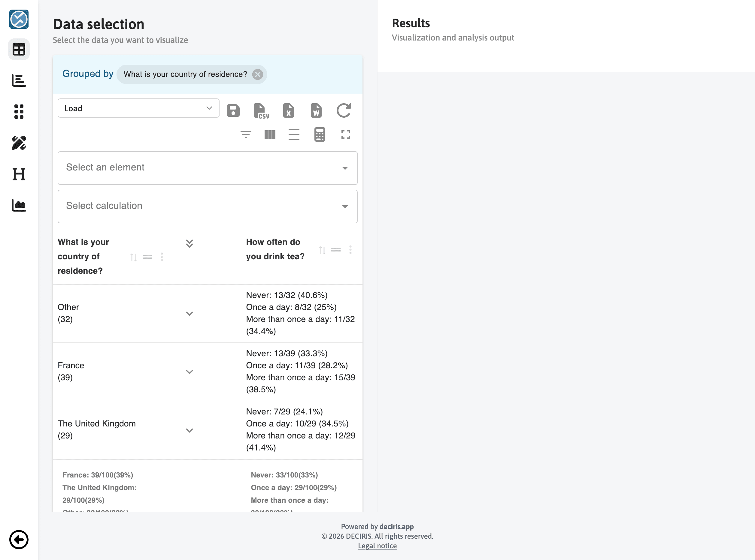Viewport: 755px width, 560px height.
Task: Open sidebar bar chart section
Action: tap(19, 80)
